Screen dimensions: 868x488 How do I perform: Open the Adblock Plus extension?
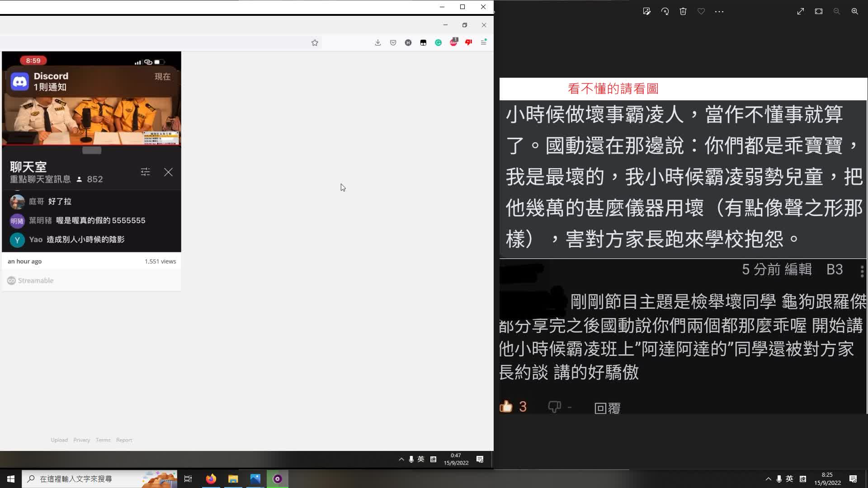453,42
